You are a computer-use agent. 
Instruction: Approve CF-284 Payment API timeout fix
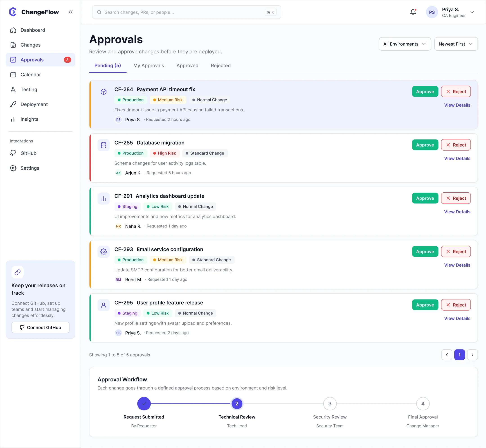425,92
